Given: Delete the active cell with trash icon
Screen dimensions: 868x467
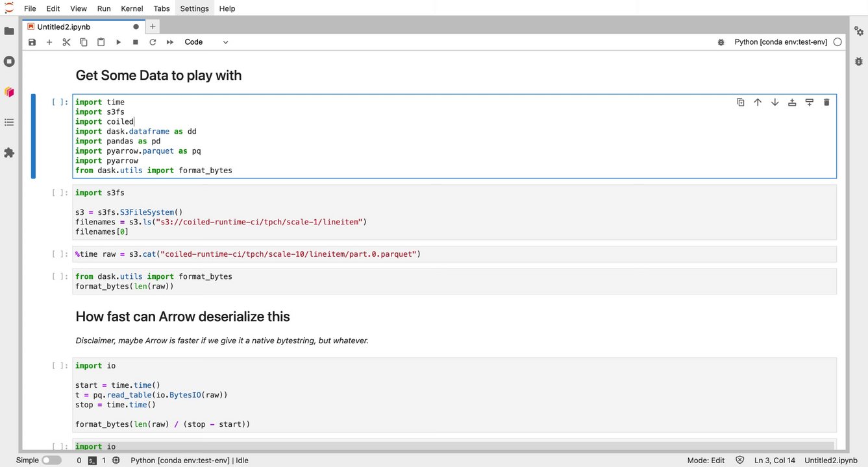Looking at the screenshot, I should [x=826, y=102].
